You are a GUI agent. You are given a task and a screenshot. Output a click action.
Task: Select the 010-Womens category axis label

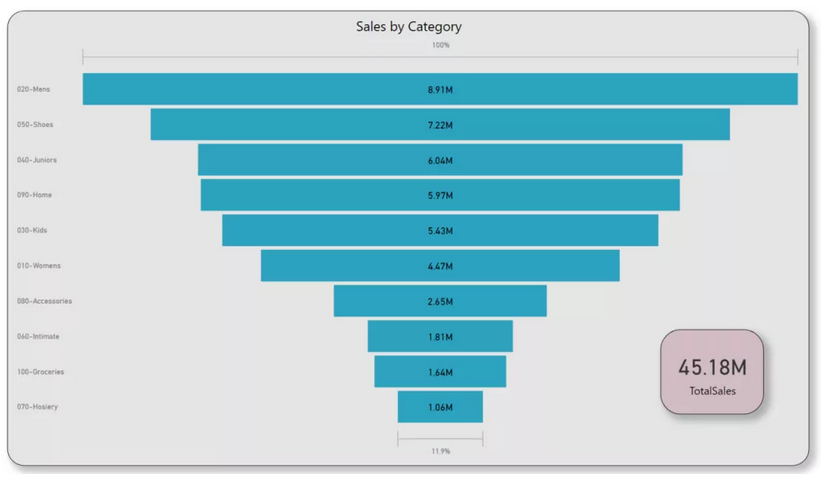coord(38,266)
